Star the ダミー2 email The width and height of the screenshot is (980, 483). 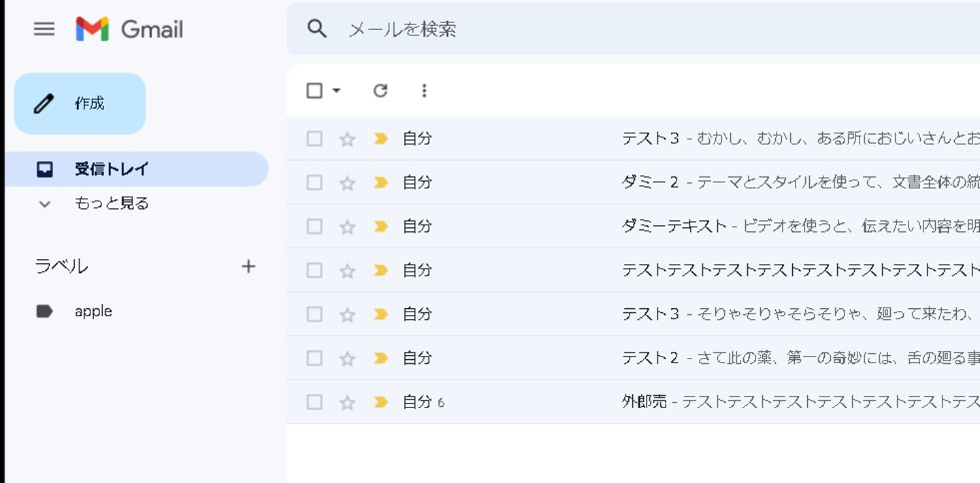[348, 183]
